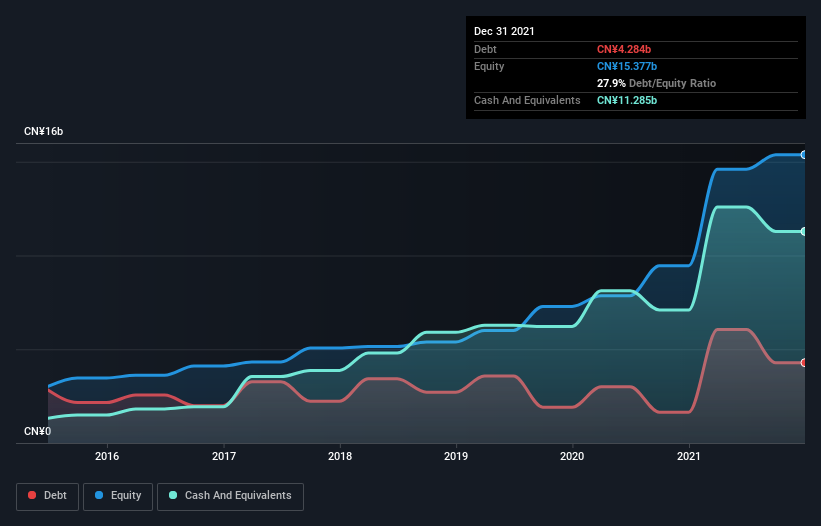Viewport: 821px width, 526px height.
Task: Click the blue Equity legend dot
Action: click(x=99, y=495)
